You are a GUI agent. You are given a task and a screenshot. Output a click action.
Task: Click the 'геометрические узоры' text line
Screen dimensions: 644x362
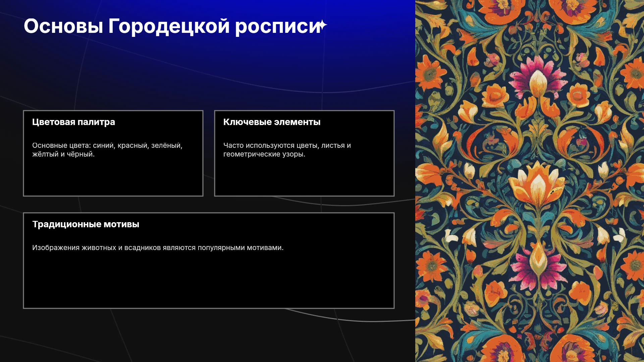(x=264, y=154)
